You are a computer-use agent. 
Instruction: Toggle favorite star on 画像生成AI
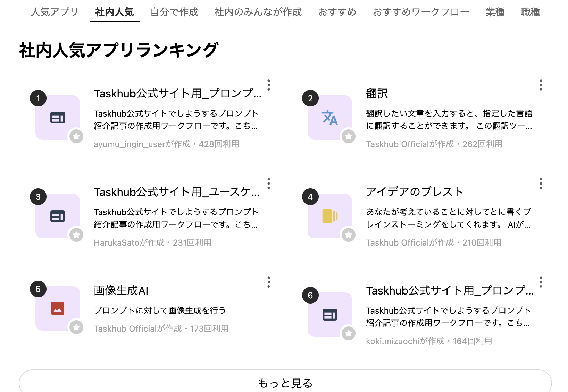pyautogui.click(x=76, y=327)
